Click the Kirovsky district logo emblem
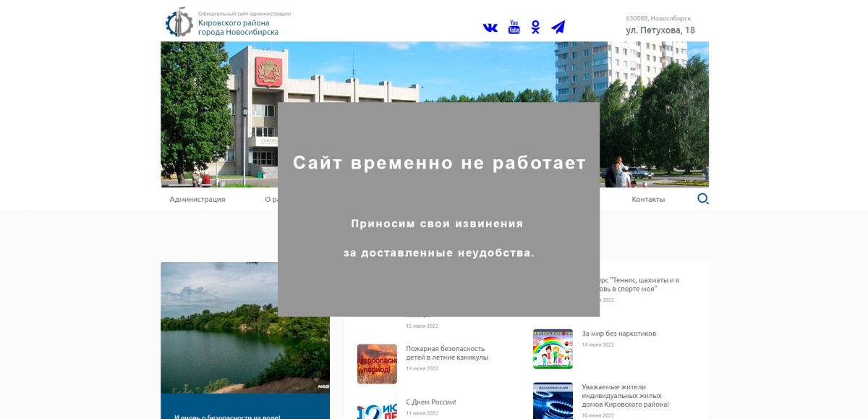This screenshot has width=868, height=419. point(179,22)
